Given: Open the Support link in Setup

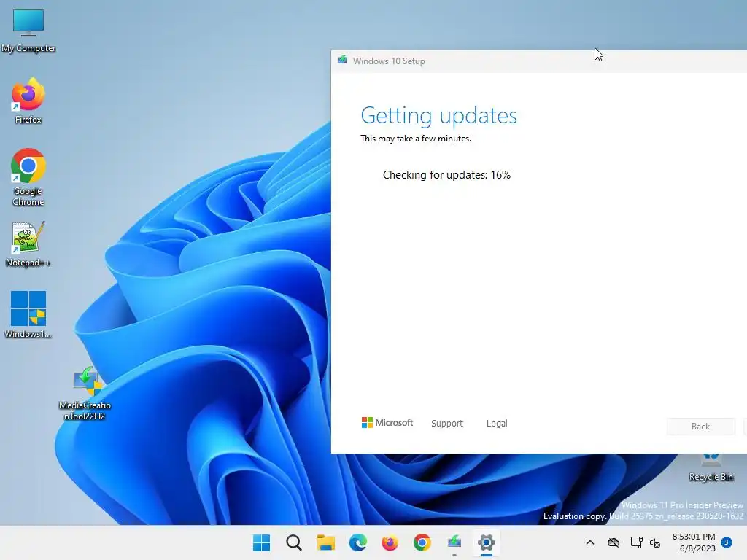Looking at the screenshot, I should [447, 424].
